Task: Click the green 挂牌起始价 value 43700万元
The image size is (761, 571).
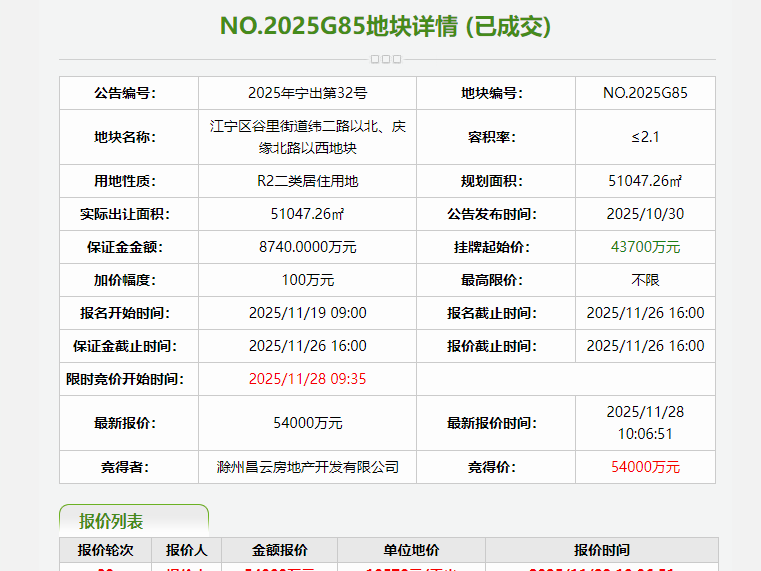Action: (x=645, y=247)
